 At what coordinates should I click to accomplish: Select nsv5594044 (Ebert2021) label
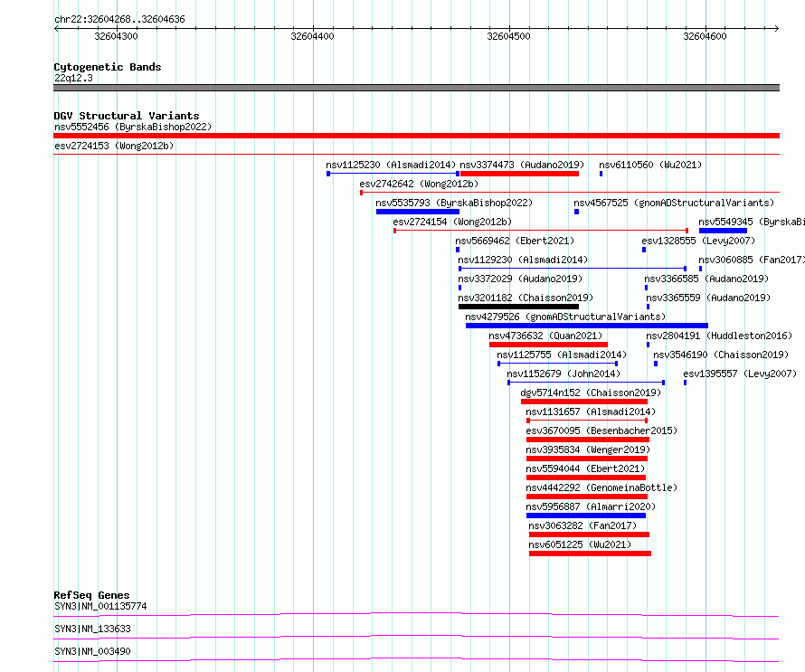coord(585,469)
